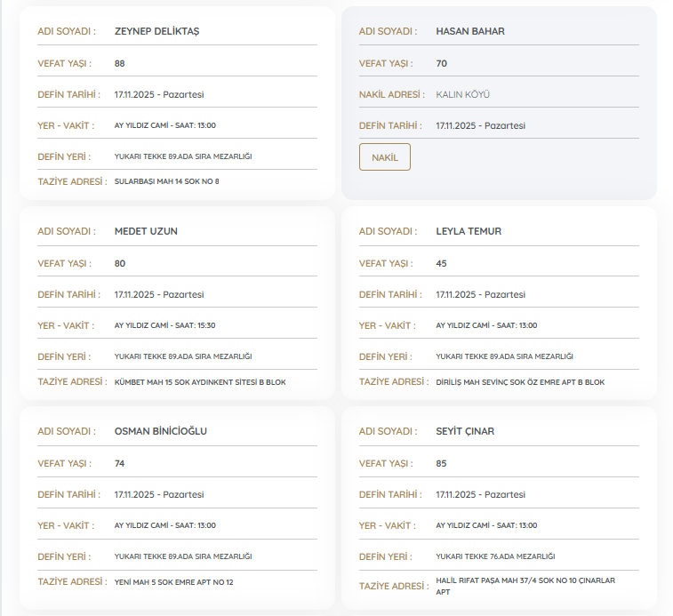The width and height of the screenshot is (673, 616).
Task: Click the SULARBAŞI MAH 14 SOK condolence address
Action: click(x=166, y=181)
